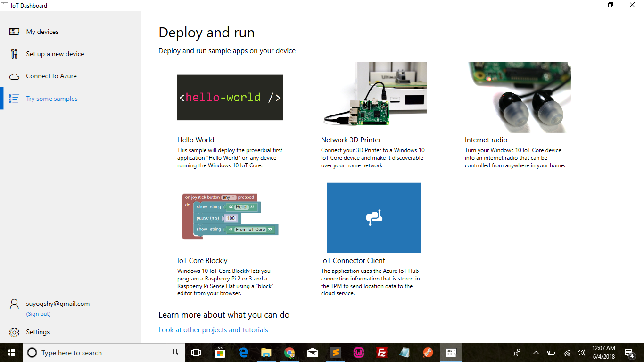Open the My devices section
Image resolution: width=644 pixels, height=362 pixels.
coord(42,32)
